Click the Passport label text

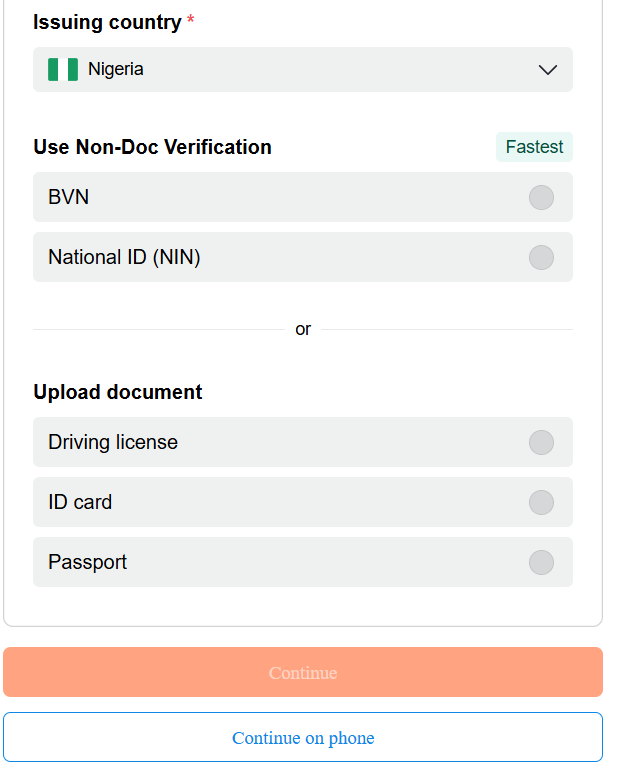click(88, 562)
